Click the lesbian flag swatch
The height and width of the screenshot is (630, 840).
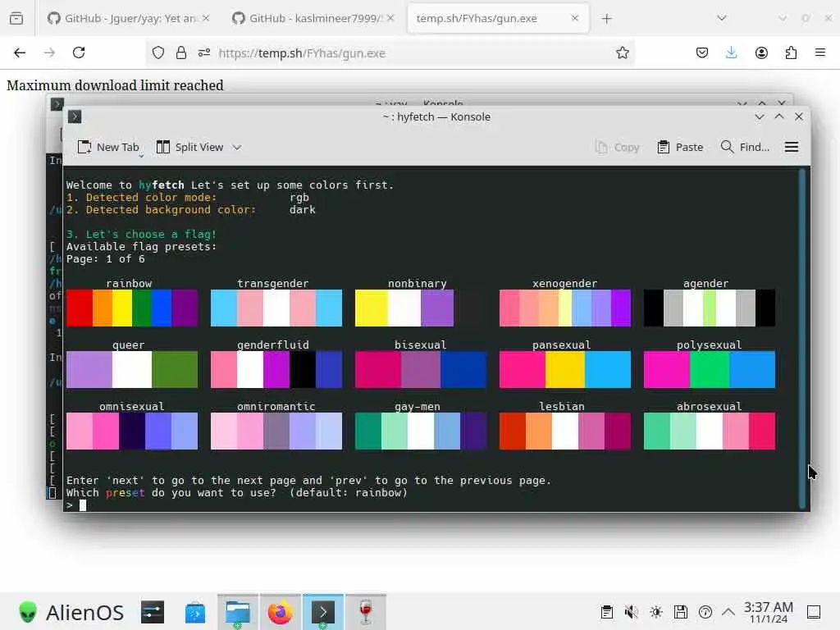pos(564,431)
